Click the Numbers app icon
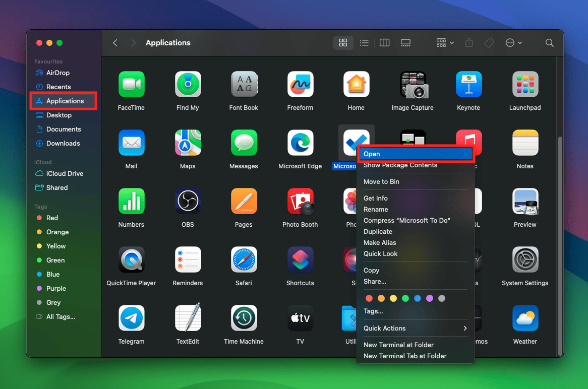 (x=131, y=201)
